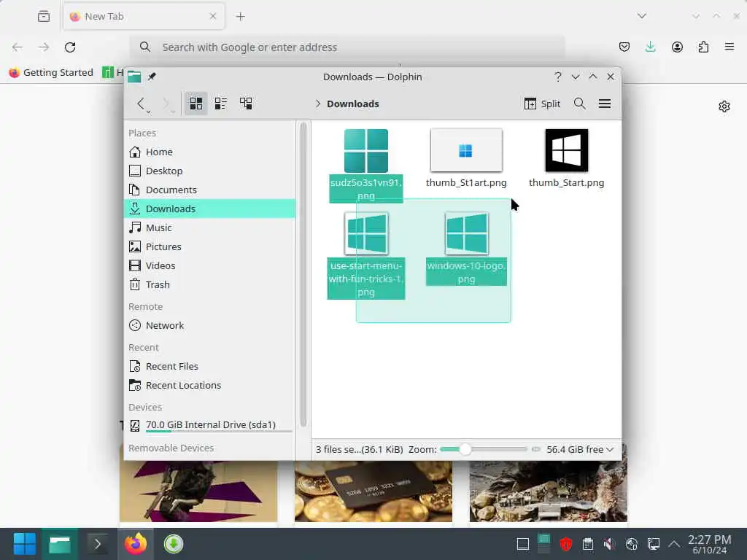747x560 pixels.
Task: Open Firefox Pocket save icon
Action: (x=624, y=47)
